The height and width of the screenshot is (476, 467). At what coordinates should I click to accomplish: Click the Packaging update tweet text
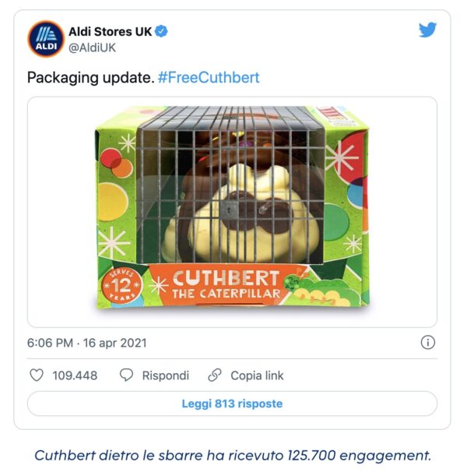pyautogui.click(x=90, y=78)
